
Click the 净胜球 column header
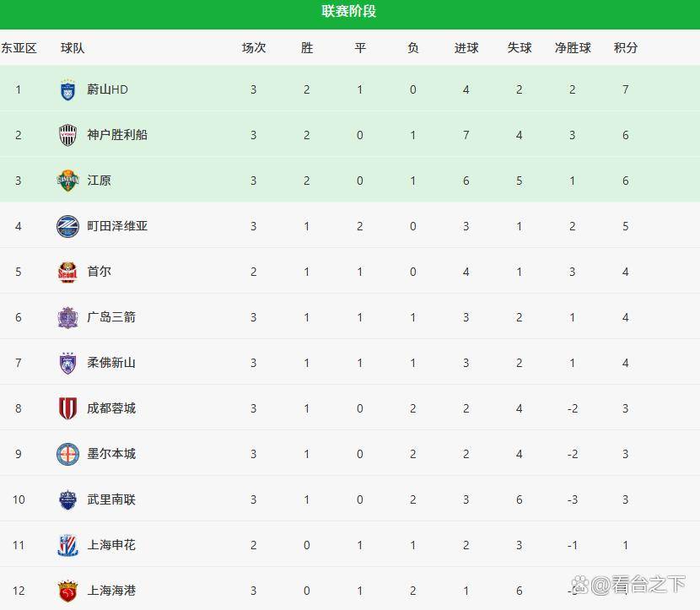[573, 48]
